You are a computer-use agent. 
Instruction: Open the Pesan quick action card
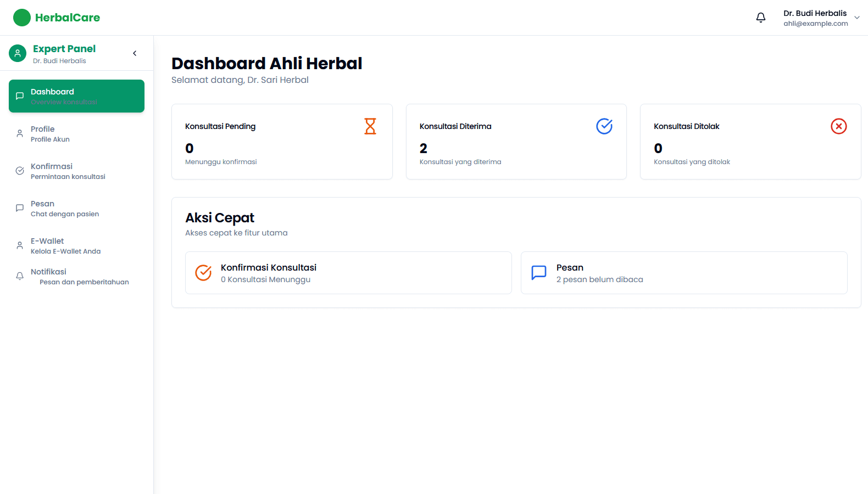(x=683, y=273)
